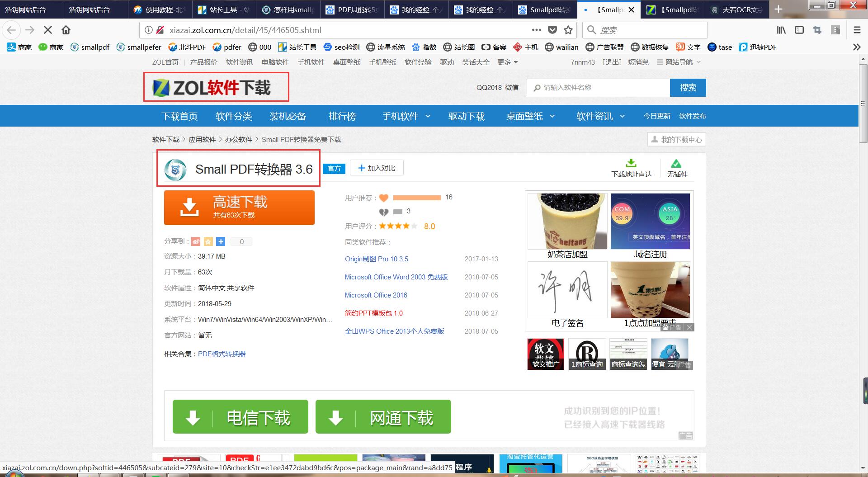The height and width of the screenshot is (477, 868).
Task: Open 排行榜 in blue nav
Action: 342,116
